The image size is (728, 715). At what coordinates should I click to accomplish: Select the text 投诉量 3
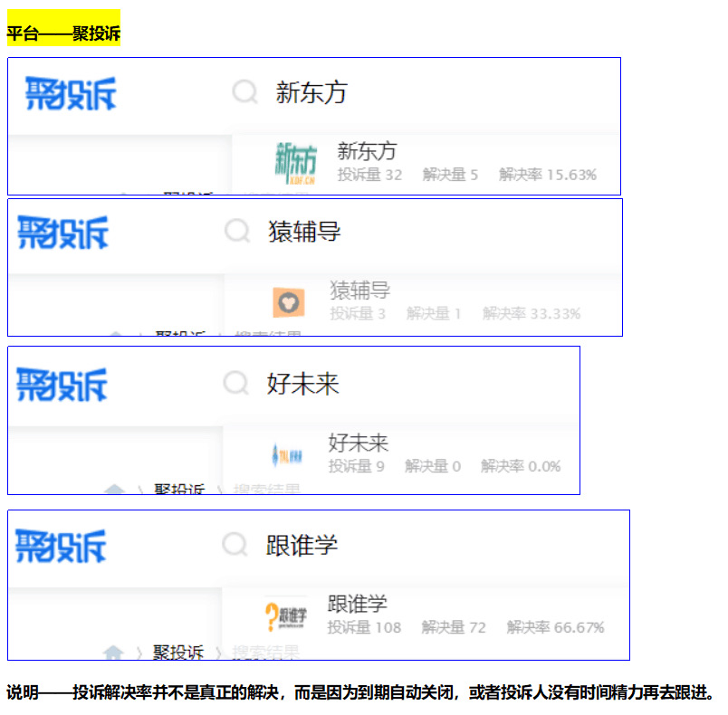coord(358,314)
